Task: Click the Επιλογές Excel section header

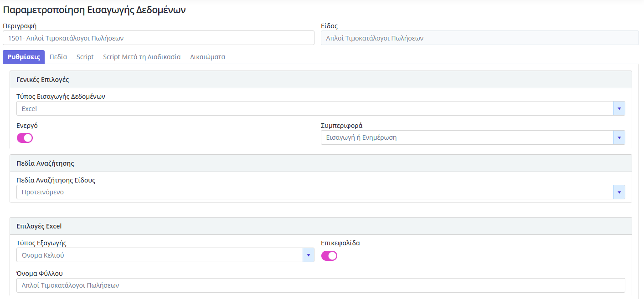Action: coord(39,226)
